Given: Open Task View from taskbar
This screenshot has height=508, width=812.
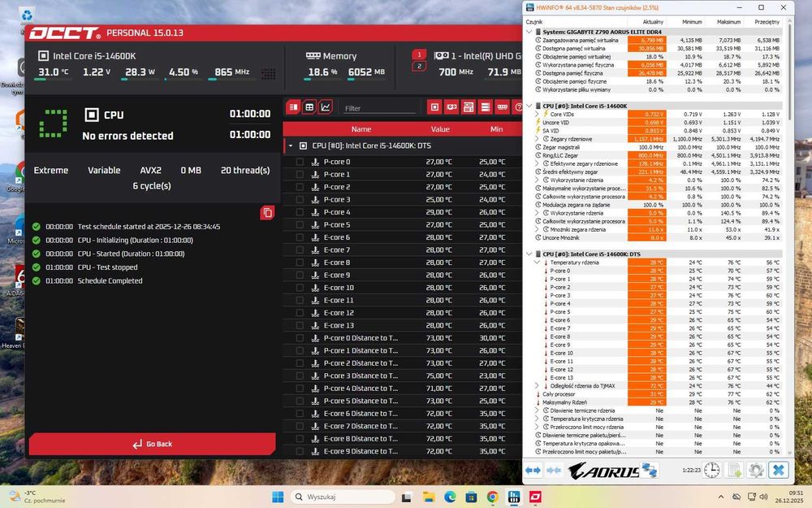Looking at the screenshot, I should [407, 497].
